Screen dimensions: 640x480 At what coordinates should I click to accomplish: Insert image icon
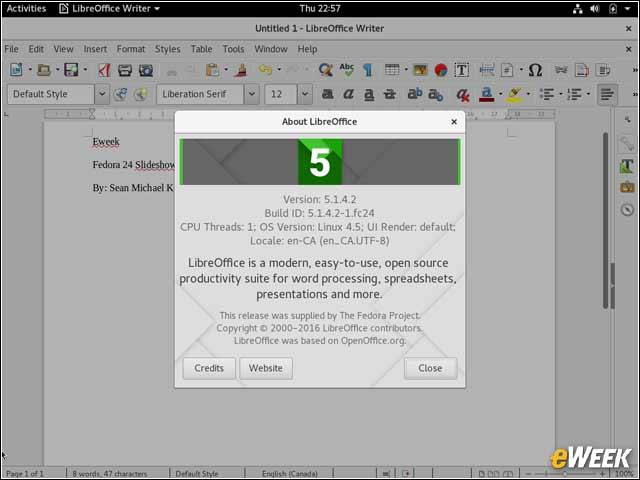(x=420, y=70)
